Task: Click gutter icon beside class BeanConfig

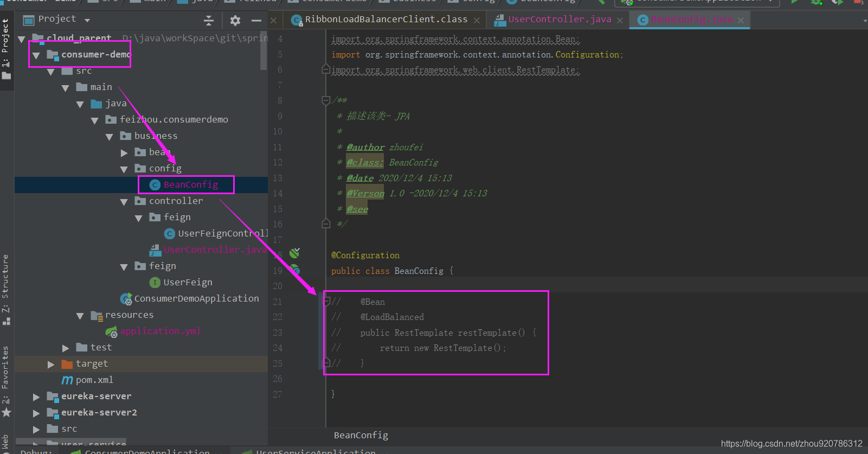Action: tap(295, 270)
